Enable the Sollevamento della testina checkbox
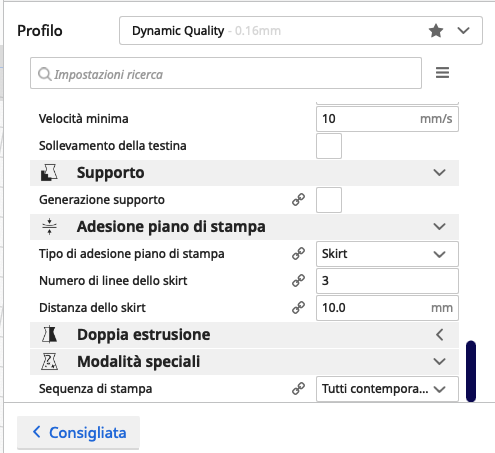Screen dimensions: 495x453 [329, 146]
